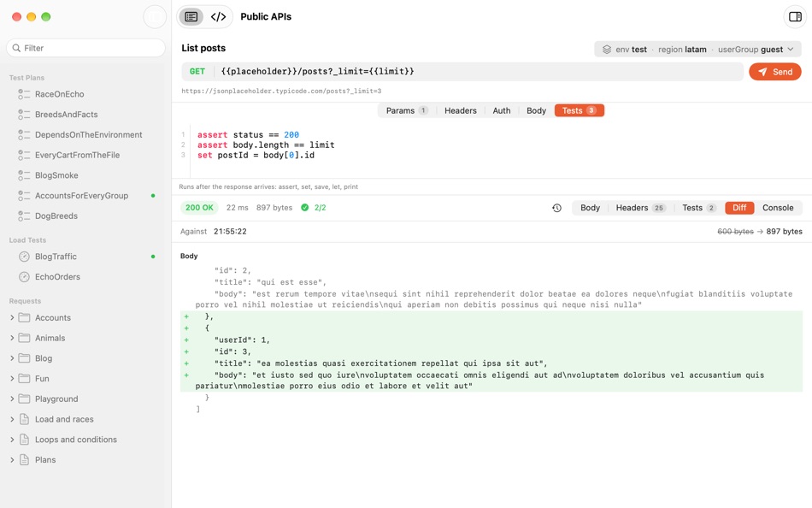Expand the Animals folder

coord(12,338)
